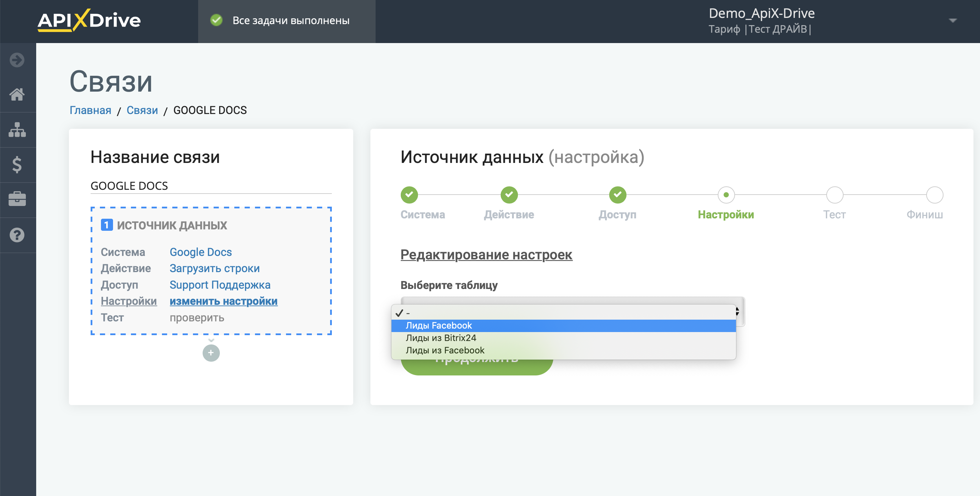Click the Тест step label
Viewport: 980px width, 496px height.
coord(834,215)
